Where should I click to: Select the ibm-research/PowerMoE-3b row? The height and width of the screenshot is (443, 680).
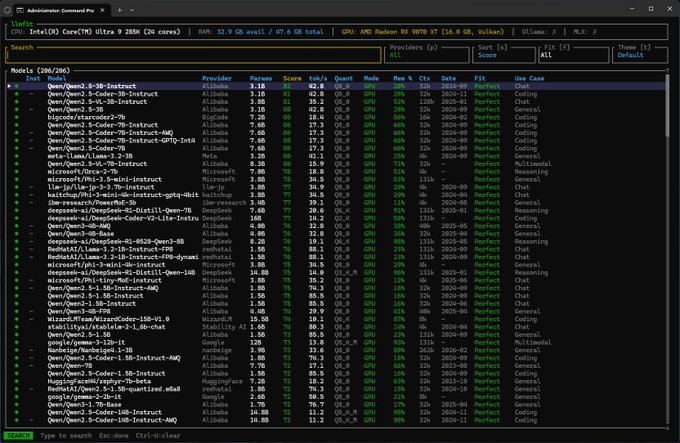[336, 203]
